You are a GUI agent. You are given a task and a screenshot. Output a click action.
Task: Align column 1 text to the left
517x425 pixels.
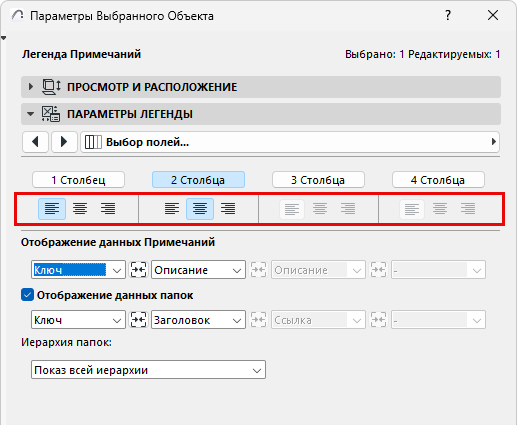[x=52, y=209]
